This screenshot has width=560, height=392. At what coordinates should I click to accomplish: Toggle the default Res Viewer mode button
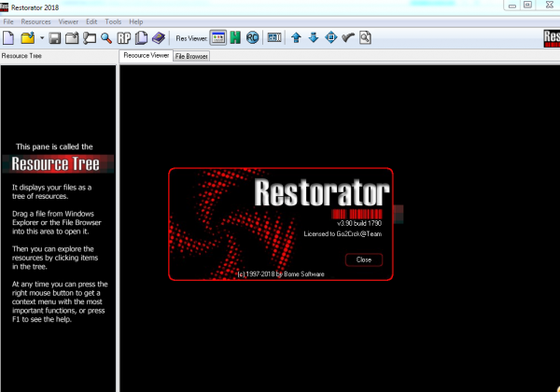point(217,38)
